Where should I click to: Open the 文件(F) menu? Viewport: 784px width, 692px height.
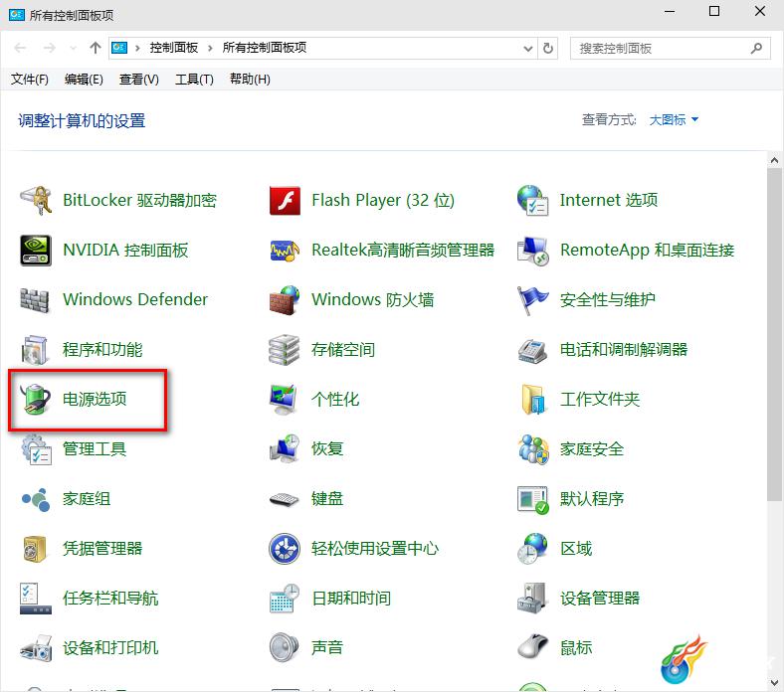30,80
